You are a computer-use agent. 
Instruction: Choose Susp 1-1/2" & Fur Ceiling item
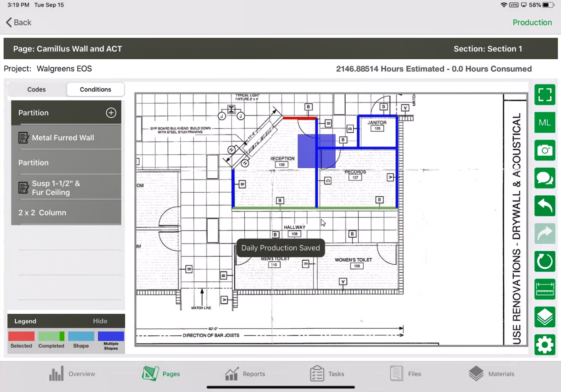coord(56,188)
